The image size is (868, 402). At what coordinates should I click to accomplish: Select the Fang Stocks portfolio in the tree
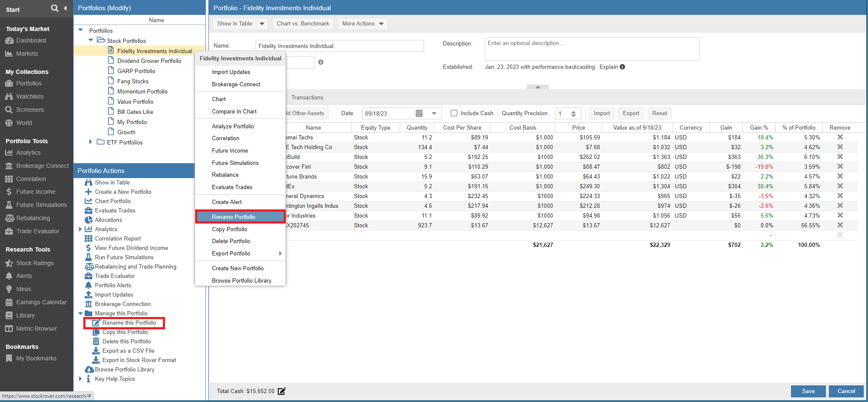(133, 81)
